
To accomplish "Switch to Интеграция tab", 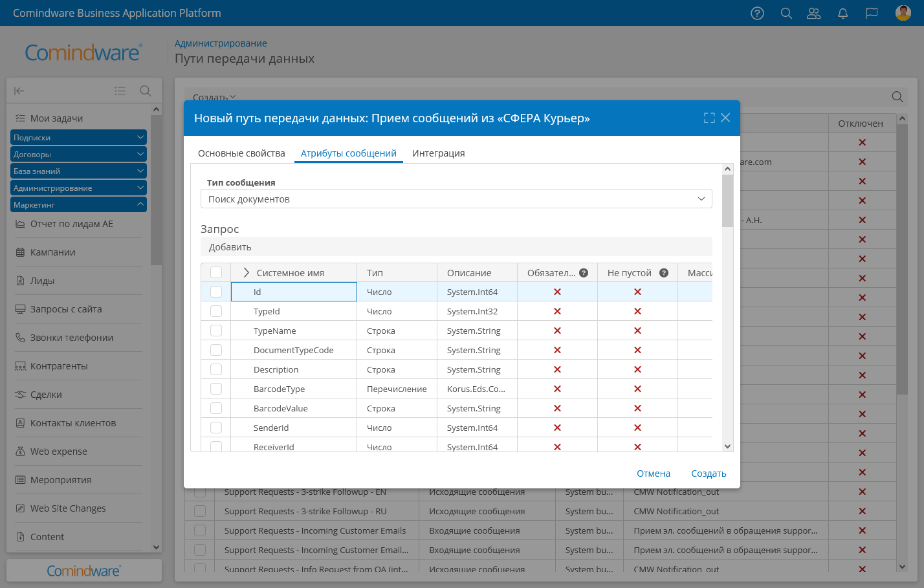I will coord(439,153).
